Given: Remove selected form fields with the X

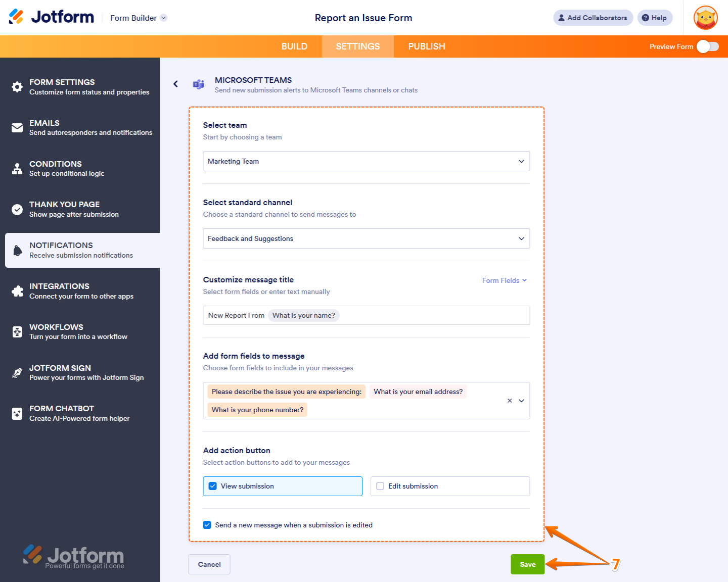Looking at the screenshot, I should tap(510, 401).
